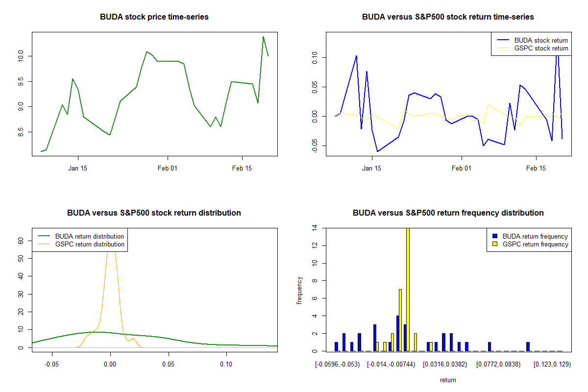Click the '[-0.0596,-0.053)' bin label
The image size is (588, 392).
click(338, 365)
